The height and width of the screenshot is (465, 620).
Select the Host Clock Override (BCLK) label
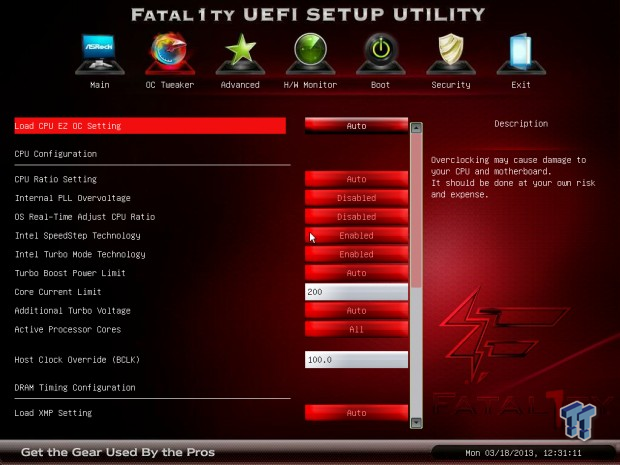(x=77, y=360)
